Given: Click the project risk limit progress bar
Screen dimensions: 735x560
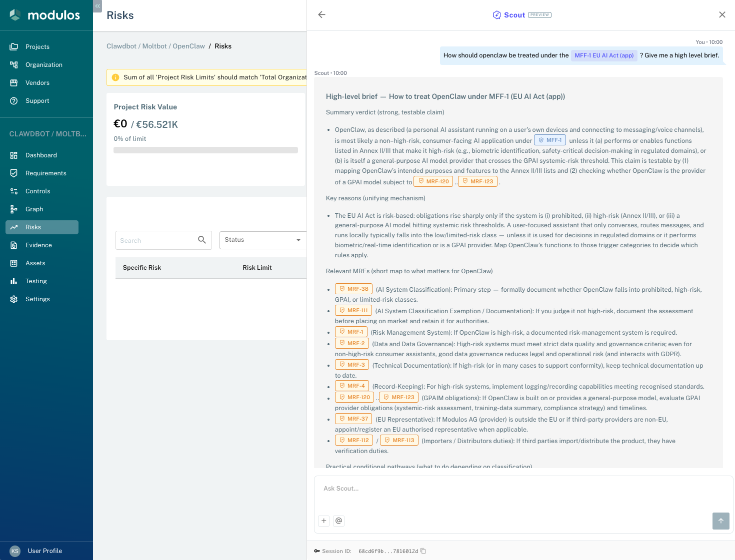Looking at the screenshot, I should click(205, 150).
